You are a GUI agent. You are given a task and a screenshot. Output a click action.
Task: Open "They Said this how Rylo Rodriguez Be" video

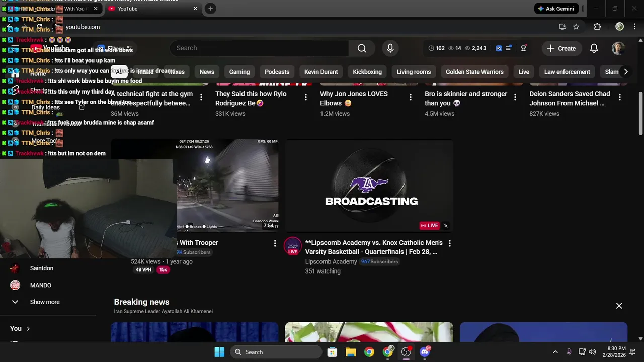(x=251, y=98)
